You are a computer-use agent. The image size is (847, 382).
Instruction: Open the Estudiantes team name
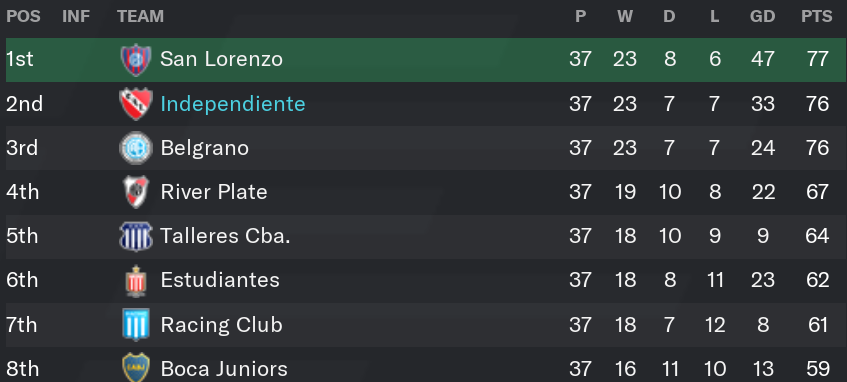click(x=220, y=280)
